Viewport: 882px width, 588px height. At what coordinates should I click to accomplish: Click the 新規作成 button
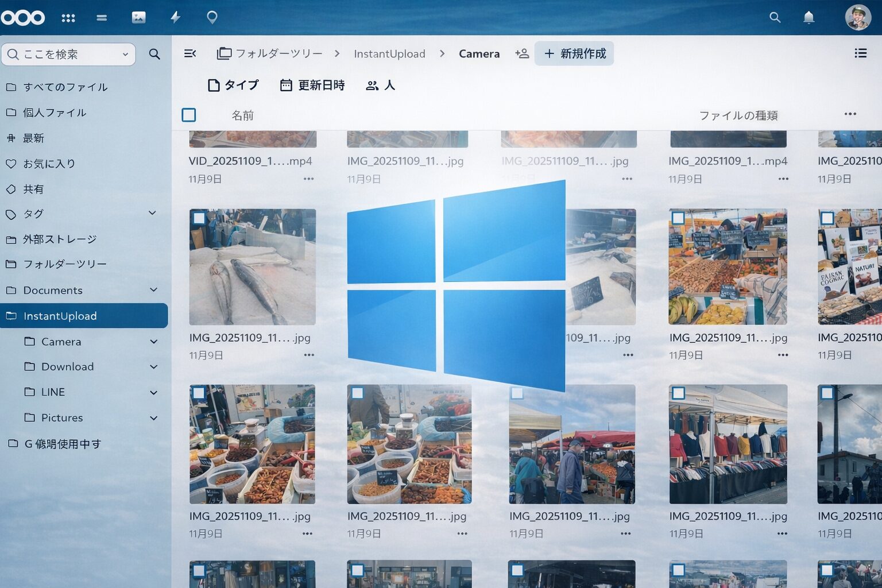574,53
